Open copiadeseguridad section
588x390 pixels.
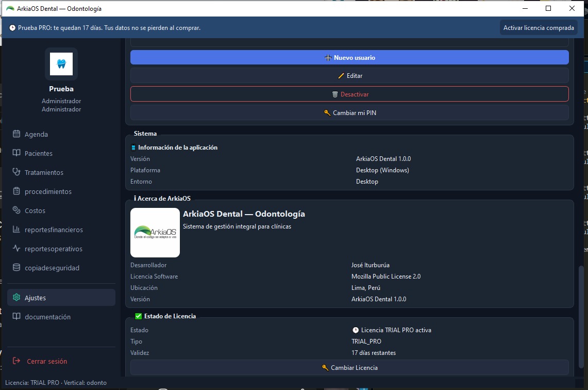point(61,268)
